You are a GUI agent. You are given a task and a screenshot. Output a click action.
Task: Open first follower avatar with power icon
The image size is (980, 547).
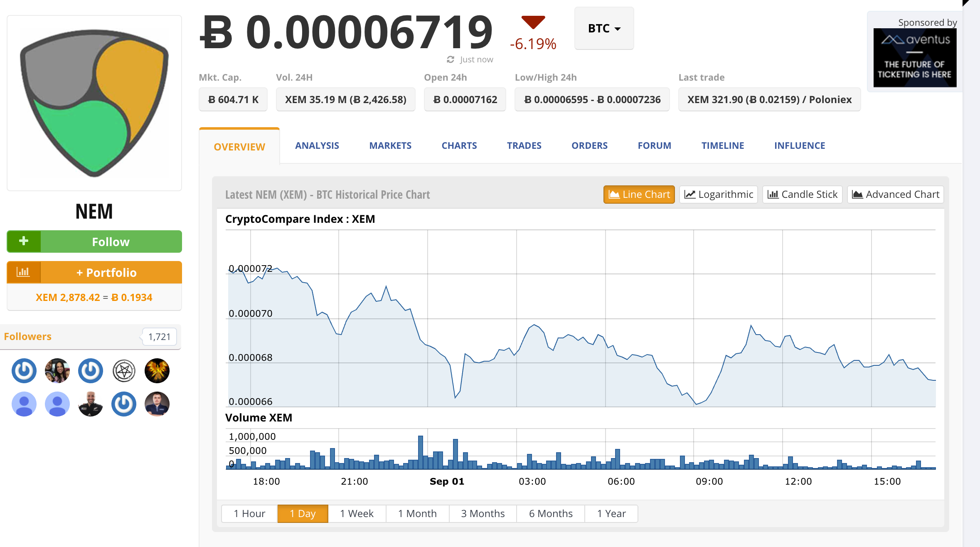pos(24,371)
